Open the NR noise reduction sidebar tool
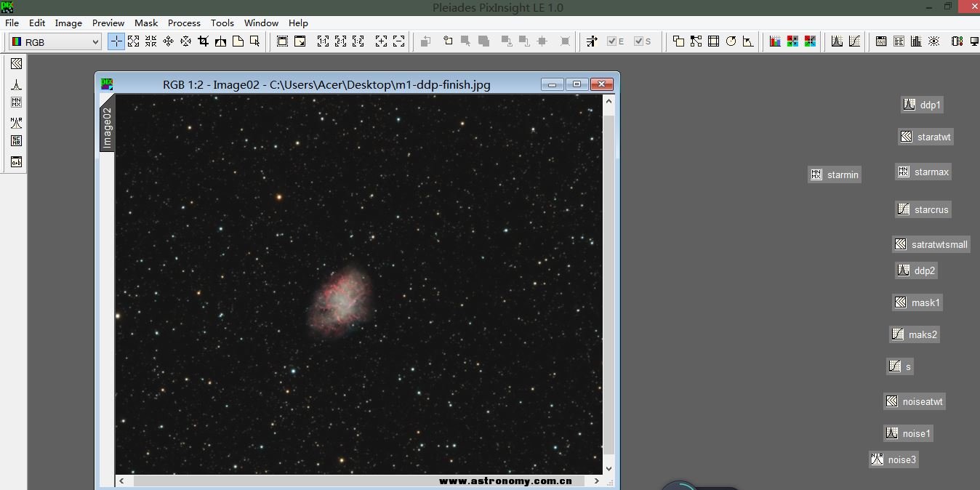980x490 pixels. pos(16,122)
